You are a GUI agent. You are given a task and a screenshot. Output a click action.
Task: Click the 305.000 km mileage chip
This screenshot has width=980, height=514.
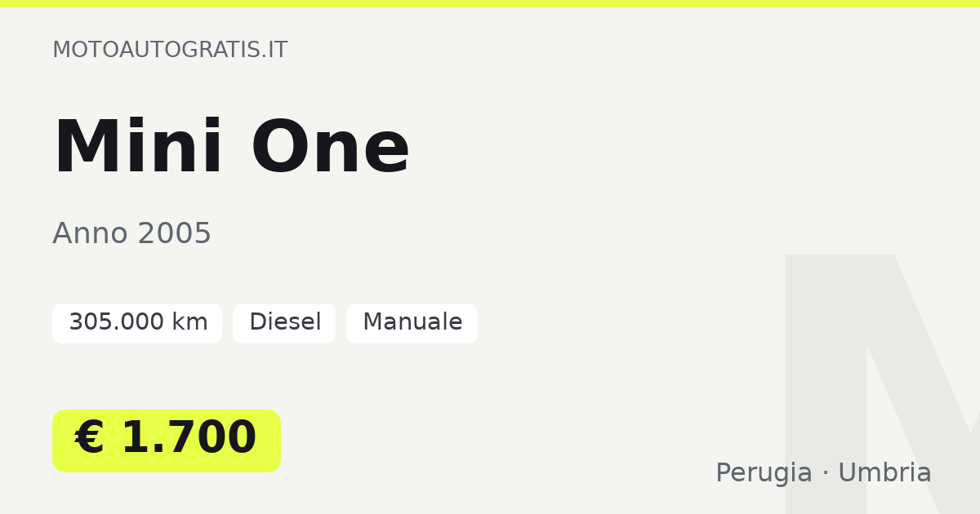(x=137, y=323)
